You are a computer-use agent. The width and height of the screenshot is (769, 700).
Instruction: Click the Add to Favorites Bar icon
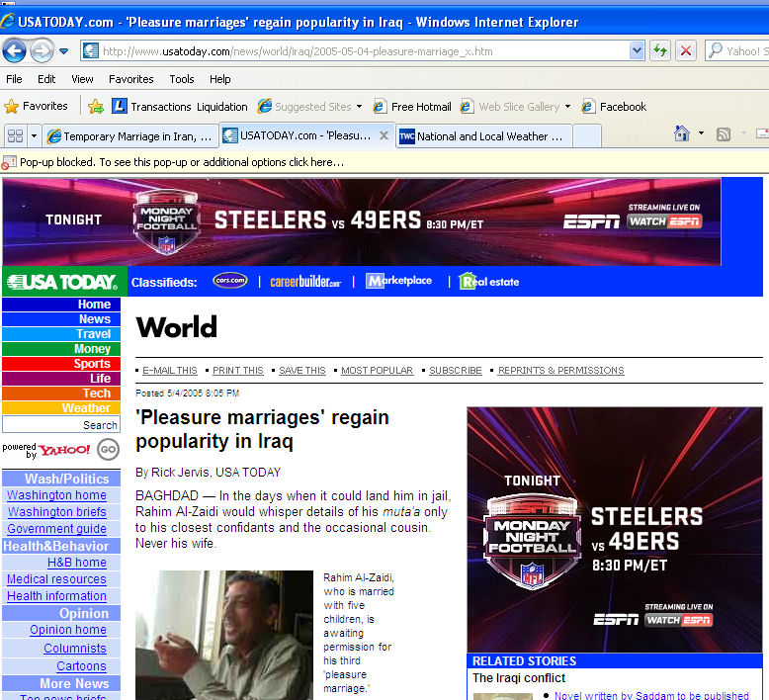tap(96, 107)
